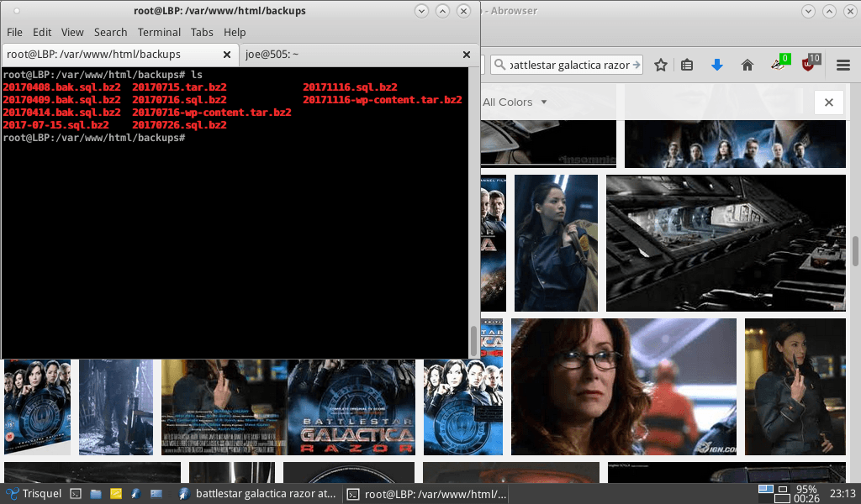Open the Help menu in terminal

tap(235, 33)
